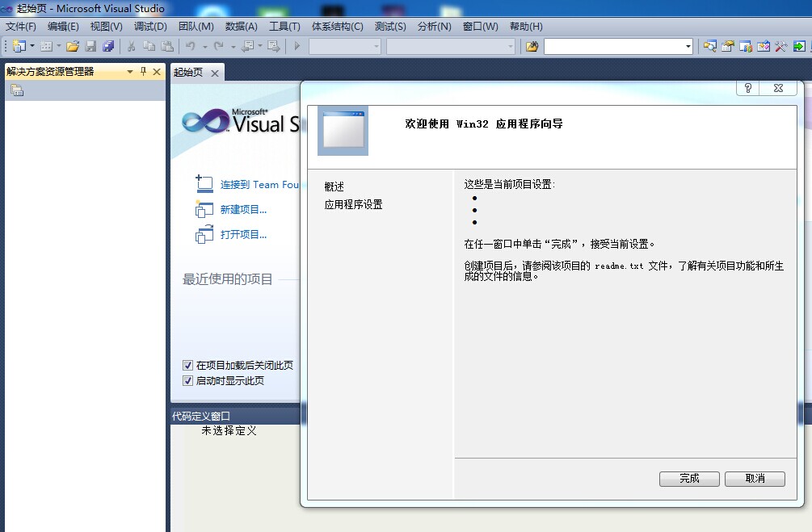This screenshot has width=812, height=532.
Task: Open the 编辑(E) menu
Action: 63,27
